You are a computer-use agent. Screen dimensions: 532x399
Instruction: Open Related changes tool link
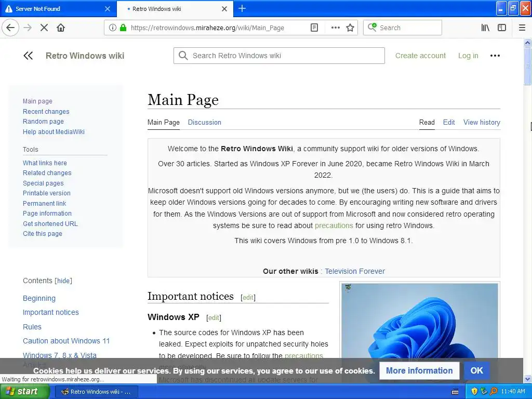[x=47, y=172]
